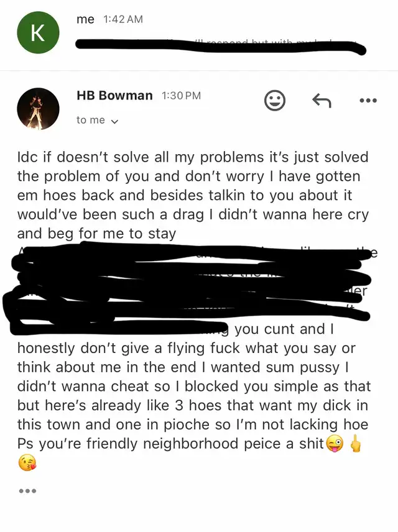
Task: Tap the 'to me' recipient text
Action: coord(90,120)
